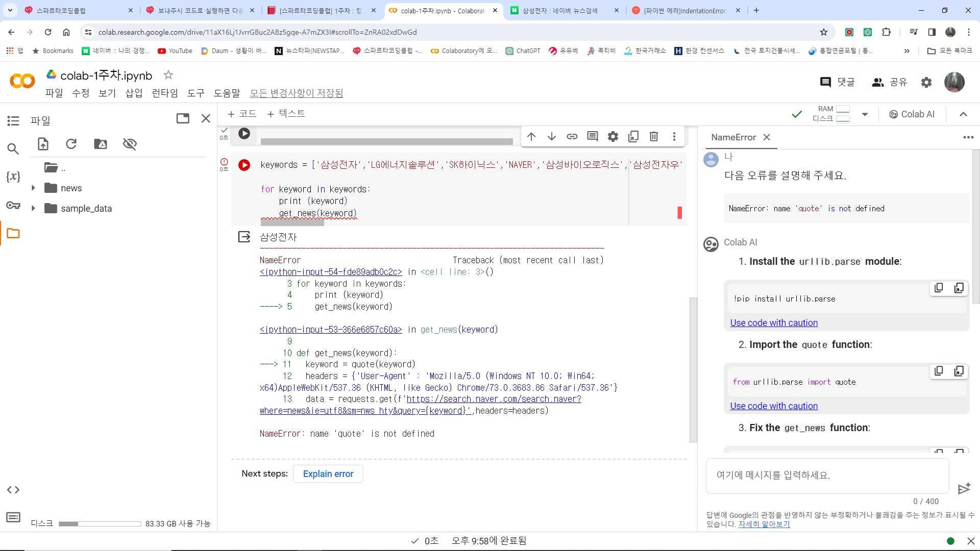Clear cell output icon beside 삼성전자

pyautogui.click(x=244, y=237)
